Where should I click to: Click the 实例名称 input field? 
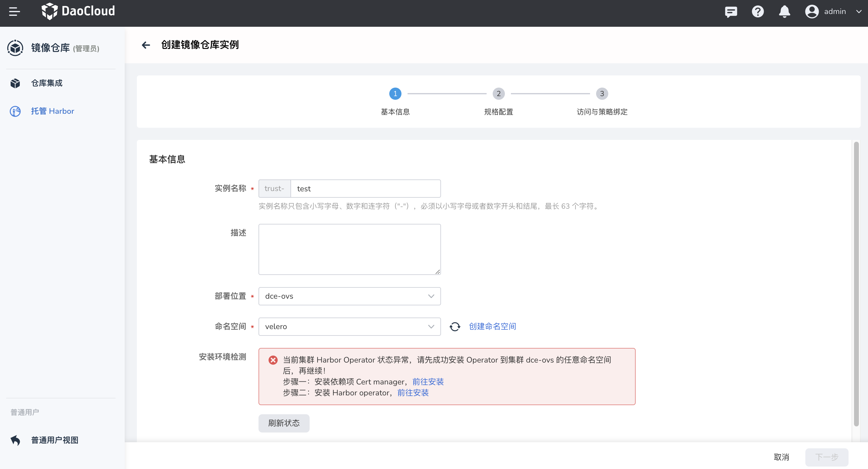click(365, 189)
